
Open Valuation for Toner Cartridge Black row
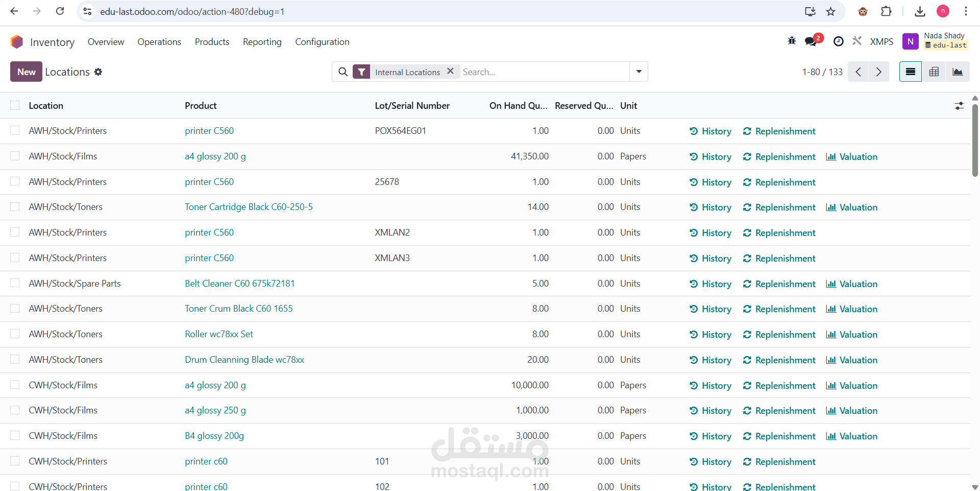click(x=851, y=207)
